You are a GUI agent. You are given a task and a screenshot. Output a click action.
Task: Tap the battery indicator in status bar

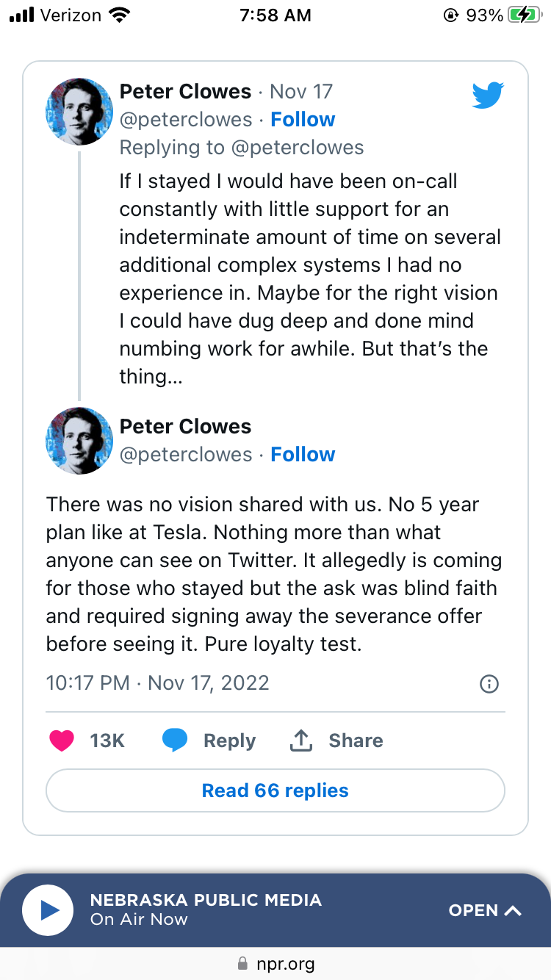523,15
